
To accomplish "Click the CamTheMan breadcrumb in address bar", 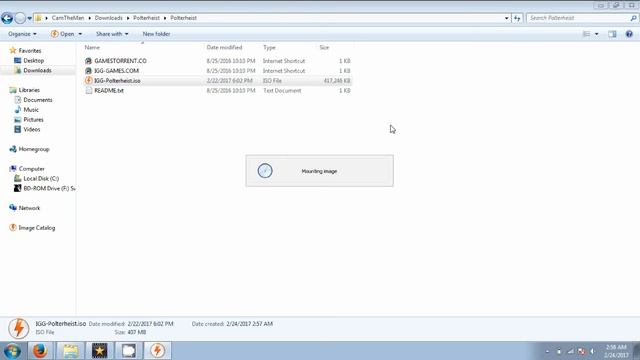I will 68,18.
